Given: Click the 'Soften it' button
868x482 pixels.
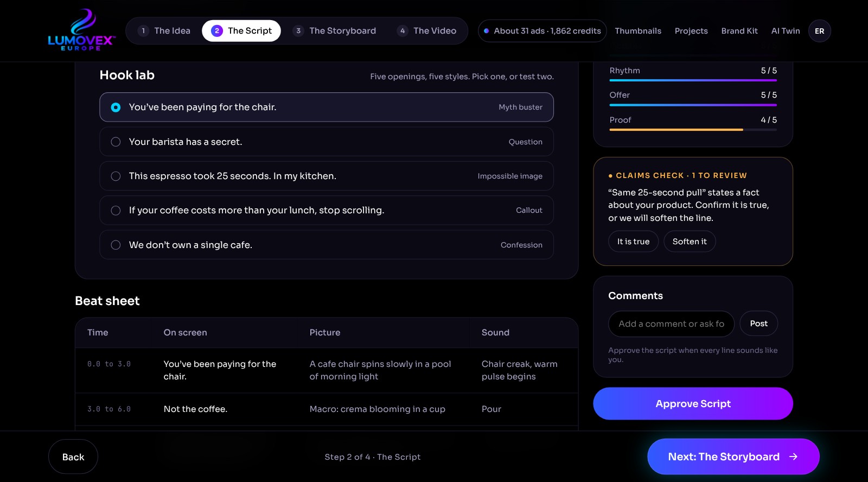Looking at the screenshot, I should click(690, 242).
